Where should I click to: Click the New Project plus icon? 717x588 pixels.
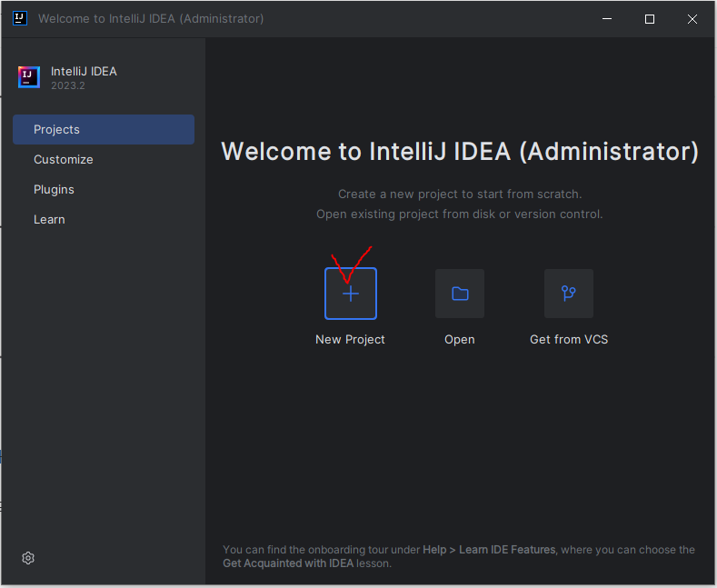point(351,294)
